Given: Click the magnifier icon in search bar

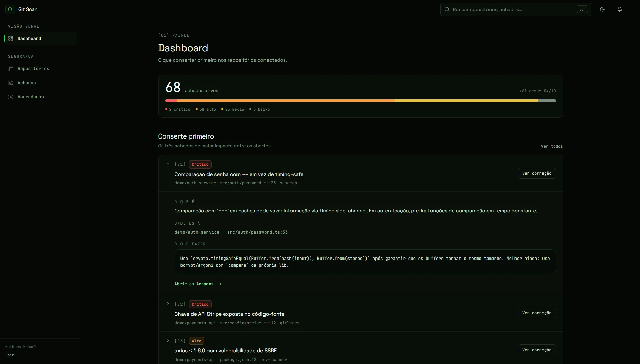Looking at the screenshot, I should pyautogui.click(x=447, y=9).
